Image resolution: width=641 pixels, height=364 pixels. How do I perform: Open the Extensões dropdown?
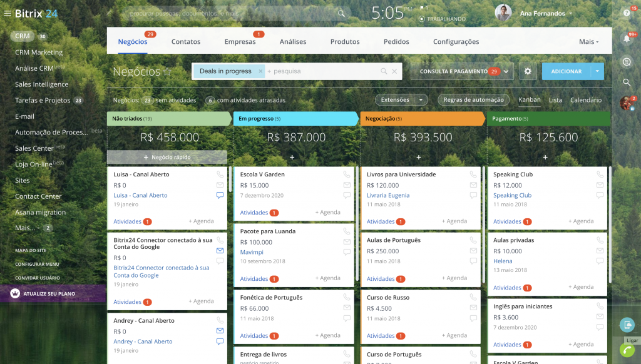pos(401,99)
